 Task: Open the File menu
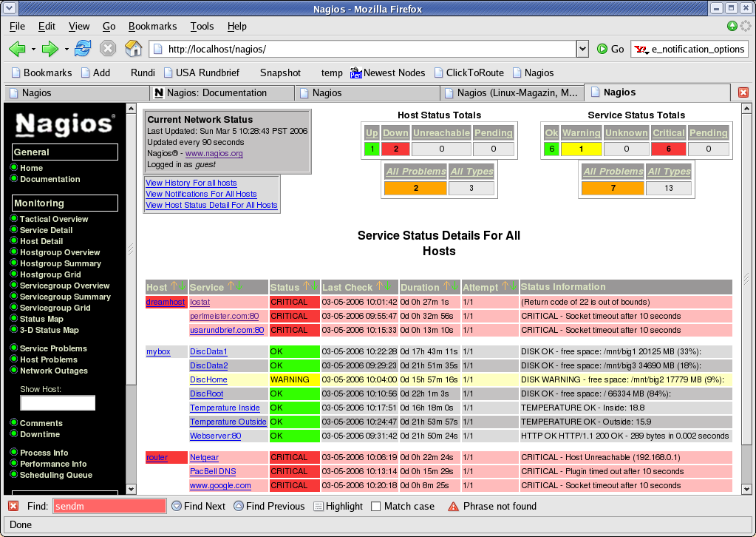[x=17, y=26]
